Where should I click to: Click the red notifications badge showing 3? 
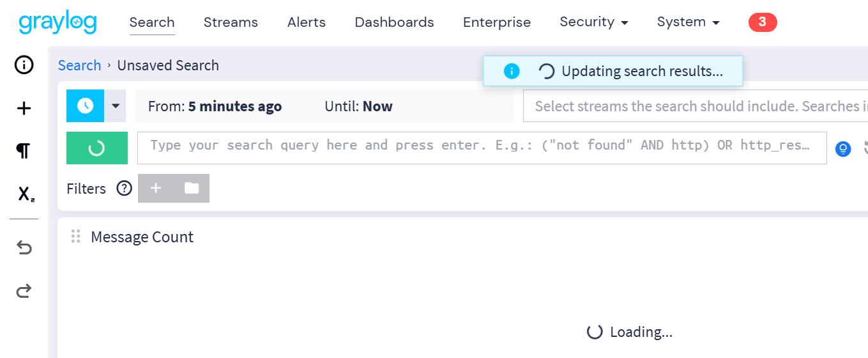point(763,22)
